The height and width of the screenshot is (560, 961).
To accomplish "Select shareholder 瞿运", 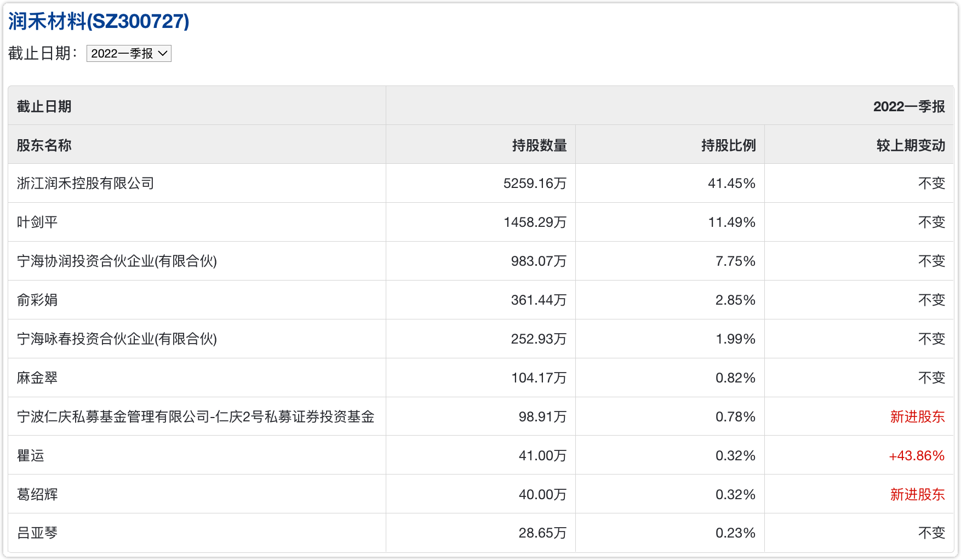I will click(x=31, y=455).
